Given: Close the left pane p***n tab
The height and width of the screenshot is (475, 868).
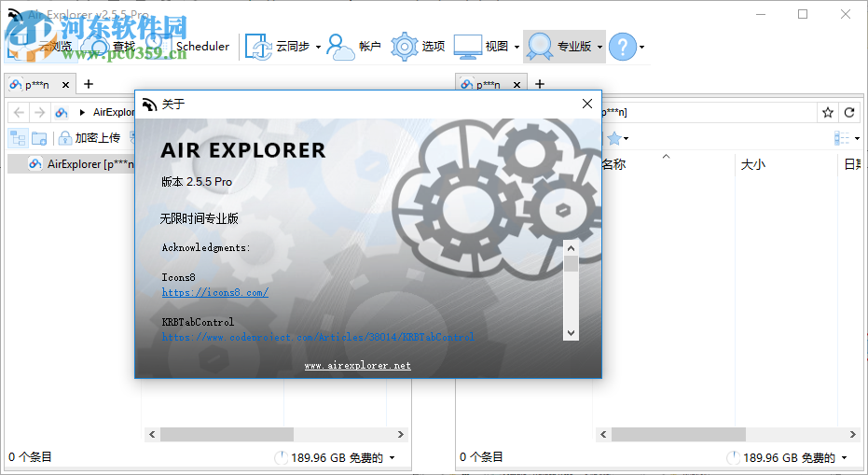Looking at the screenshot, I should [65, 85].
